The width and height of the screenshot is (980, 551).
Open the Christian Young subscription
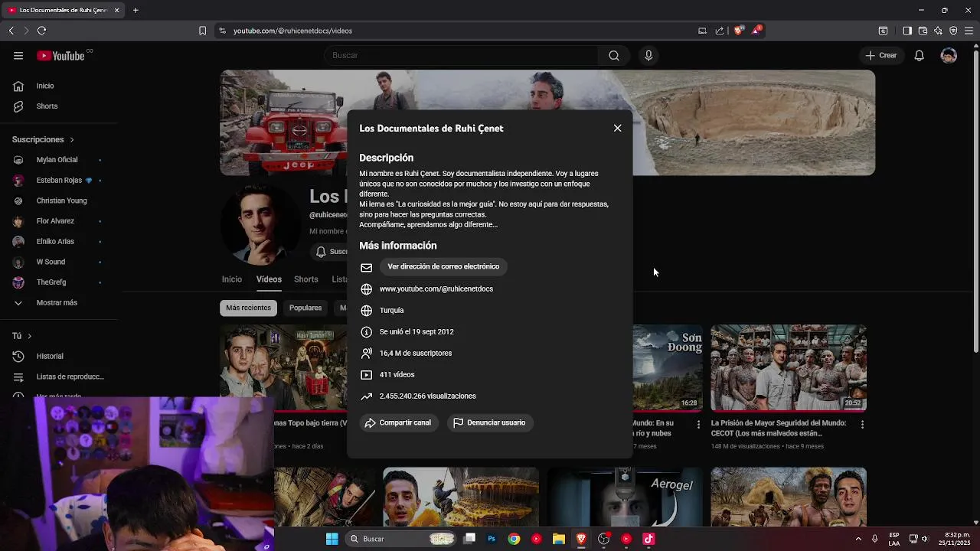point(61,201)
